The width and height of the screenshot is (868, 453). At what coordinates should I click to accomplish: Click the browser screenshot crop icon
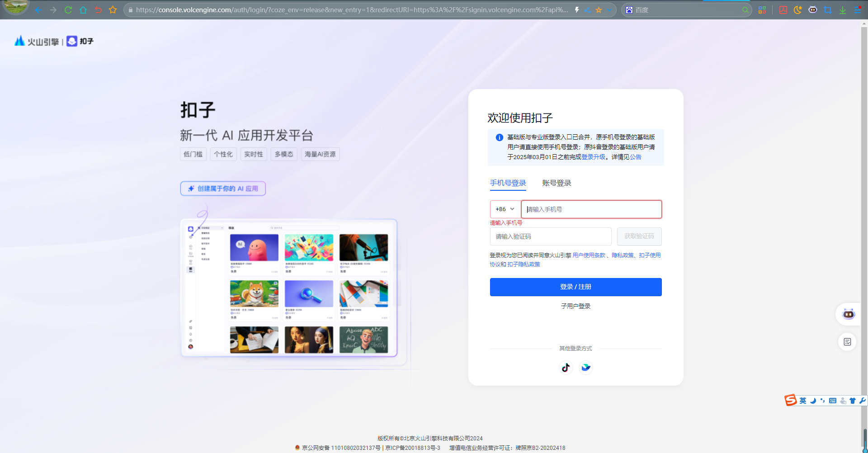pos(827,10)
